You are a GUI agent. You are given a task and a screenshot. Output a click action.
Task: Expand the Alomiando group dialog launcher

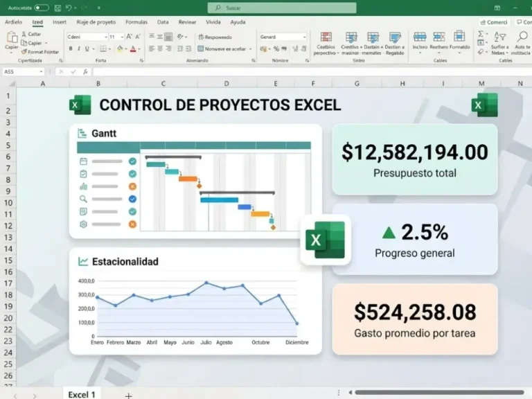254,60
